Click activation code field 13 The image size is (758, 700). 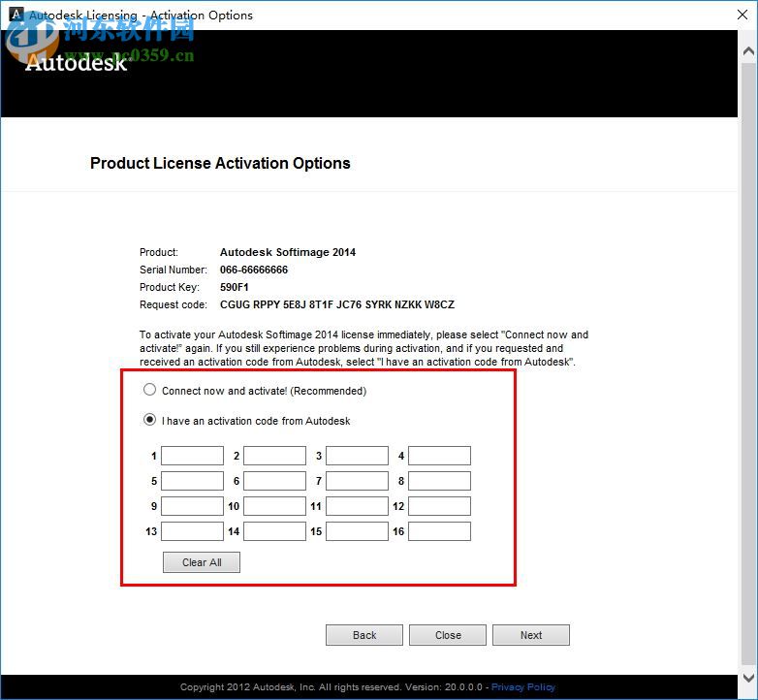192,531
